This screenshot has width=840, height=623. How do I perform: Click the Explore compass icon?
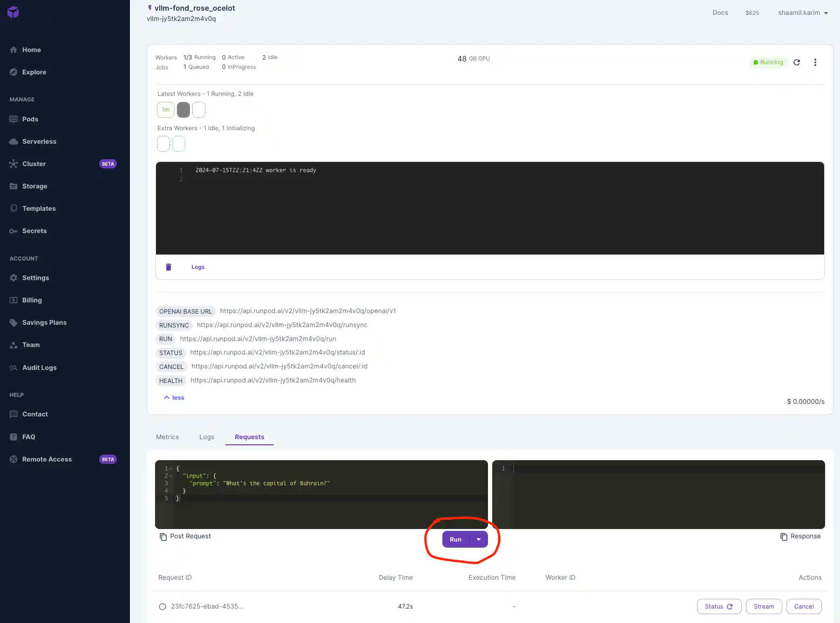[14, 72]
